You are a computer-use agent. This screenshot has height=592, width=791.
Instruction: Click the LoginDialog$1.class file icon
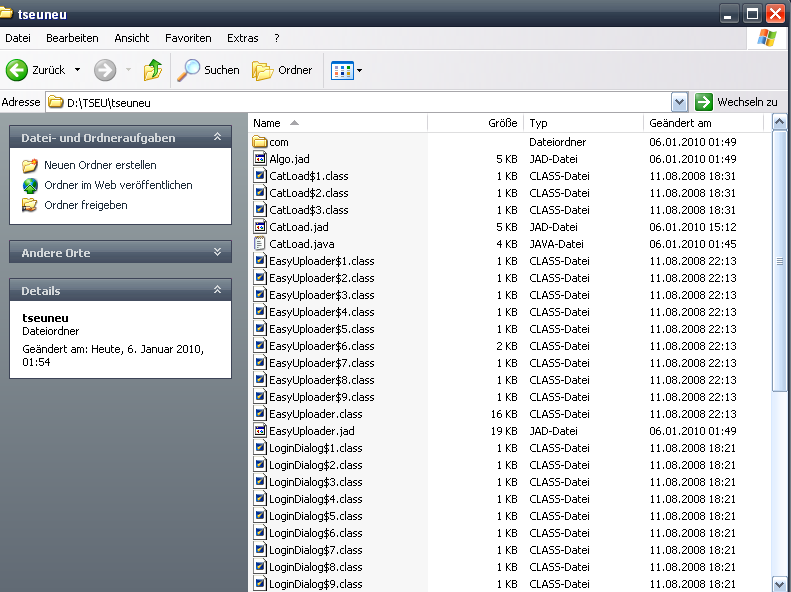(x=259, y=448)
